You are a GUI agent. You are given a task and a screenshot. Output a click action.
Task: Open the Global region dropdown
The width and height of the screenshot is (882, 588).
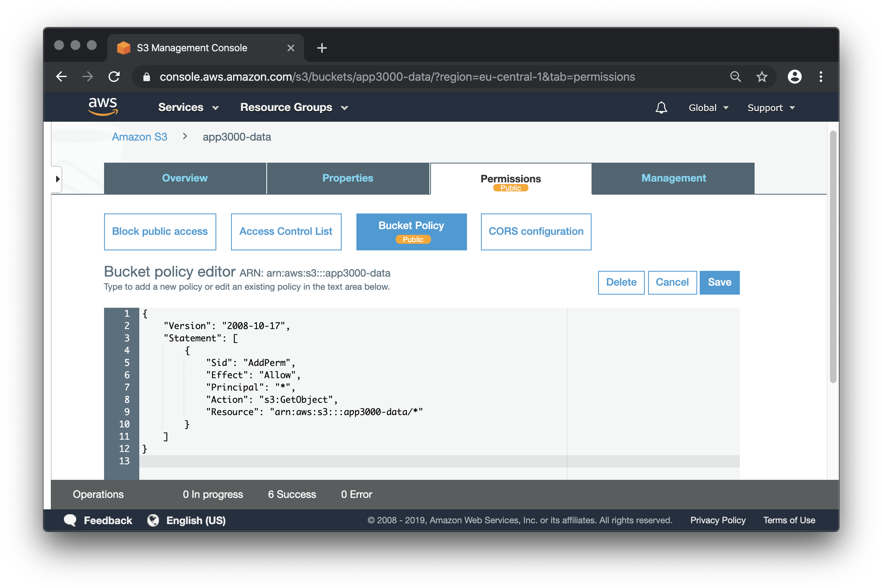pyautogui.click(x=709, y=108)
